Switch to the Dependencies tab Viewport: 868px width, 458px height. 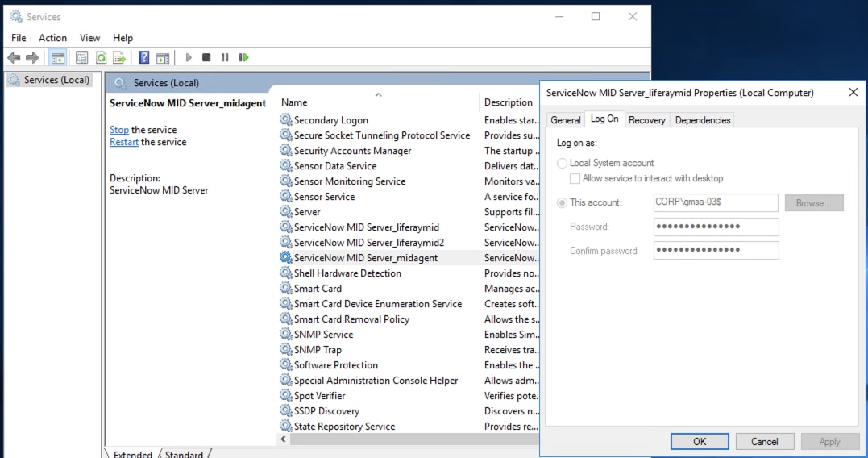tap(703, 120)
